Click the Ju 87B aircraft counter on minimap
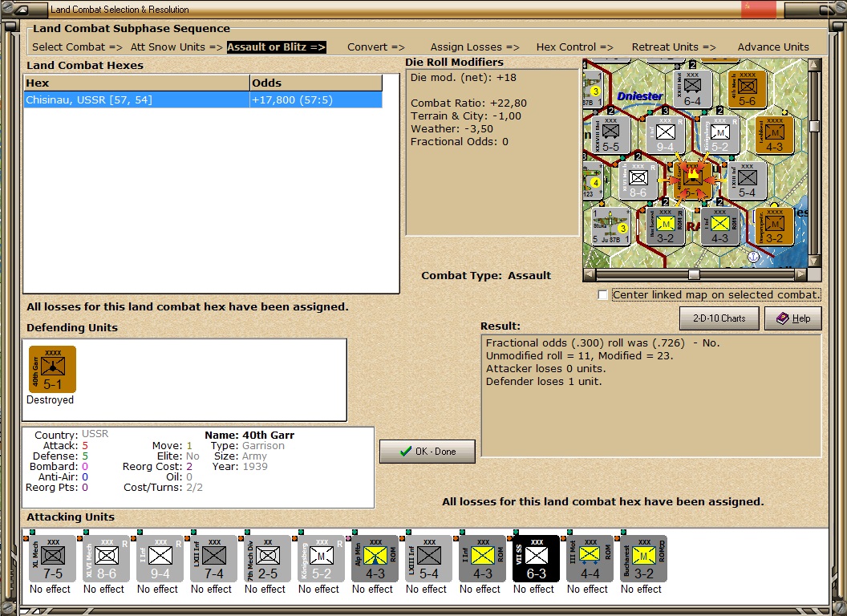The image size is (847, 616). click(x=611, y=227)
